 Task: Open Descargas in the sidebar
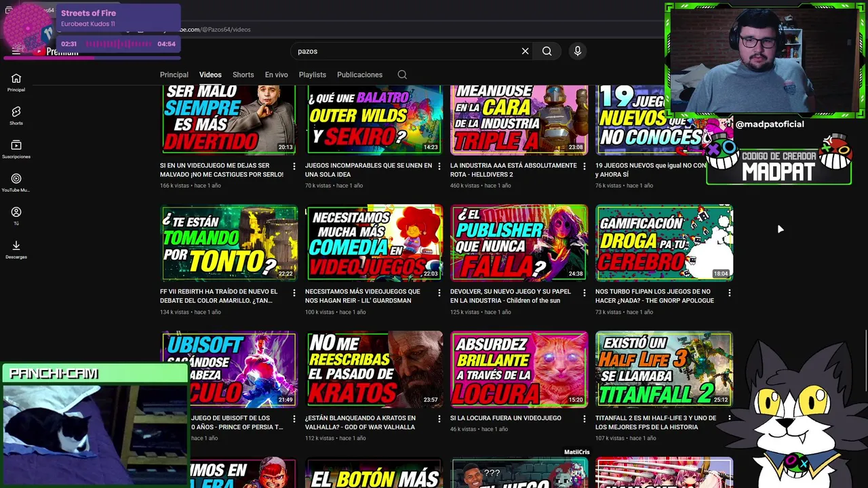pyautogui.click(x=16, y=250)
